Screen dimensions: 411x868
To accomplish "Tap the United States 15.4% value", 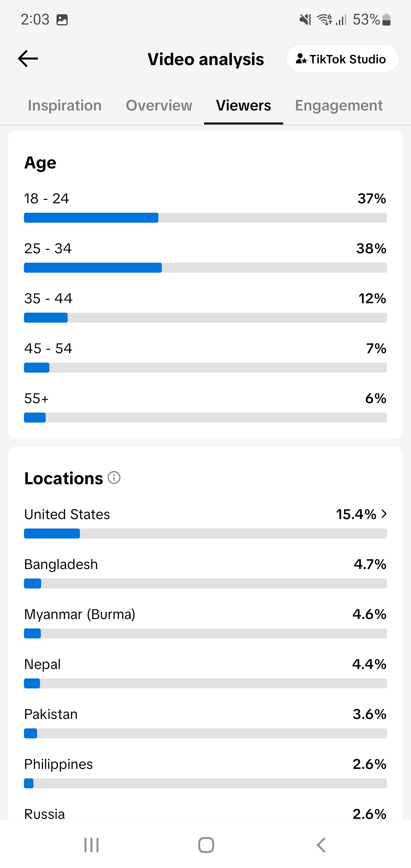I will pyautogui.click(x=356, y=514).
